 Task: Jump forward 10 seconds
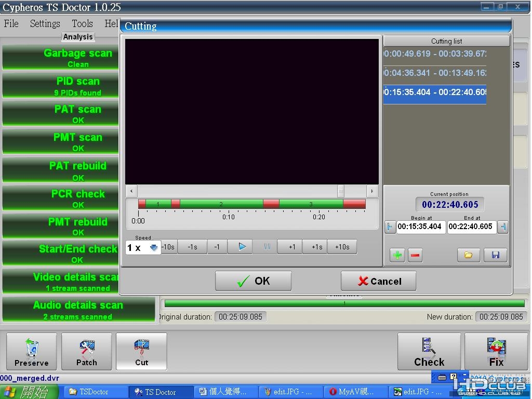tap(342, 247)
